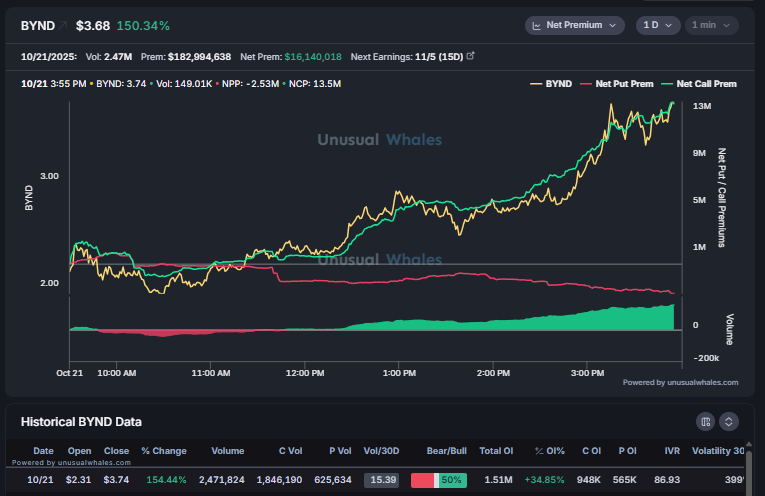
Task: Open the Net Premium dropdown
Action: (x=575, y=25)
